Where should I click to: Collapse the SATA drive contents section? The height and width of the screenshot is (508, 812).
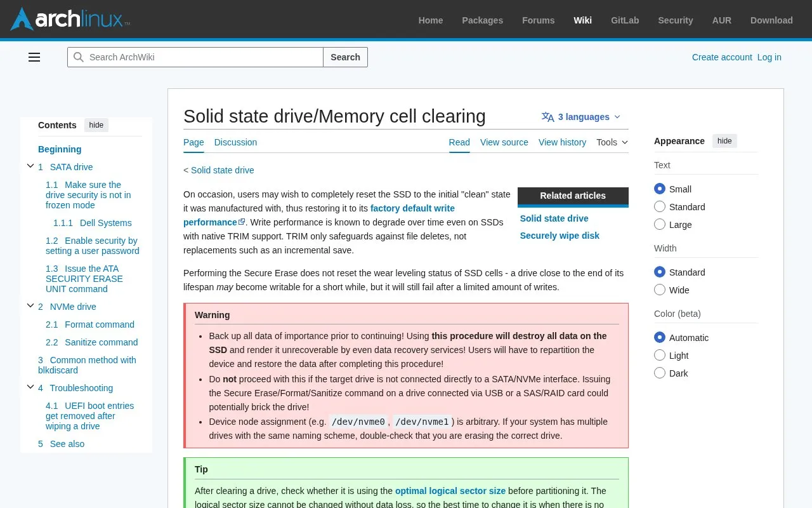pos(30,166)
